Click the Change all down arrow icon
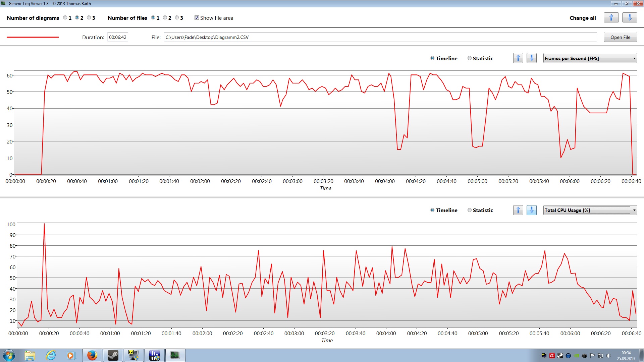644x362 pixels. [629, 18]
